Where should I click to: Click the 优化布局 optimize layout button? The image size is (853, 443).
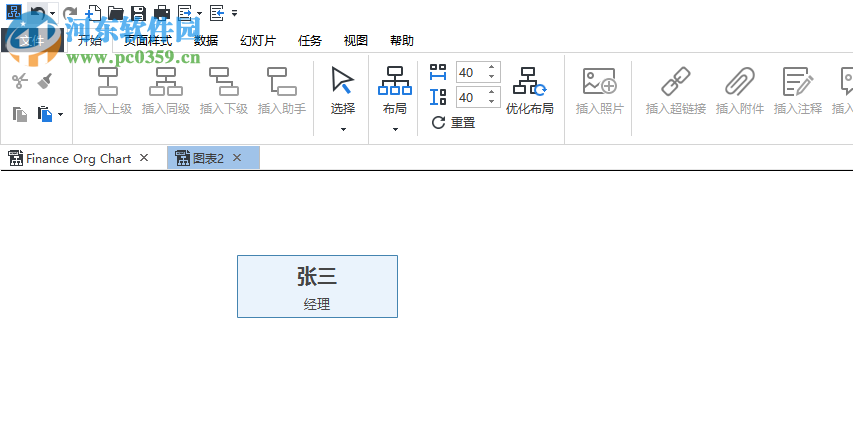[x=529, y=90]
